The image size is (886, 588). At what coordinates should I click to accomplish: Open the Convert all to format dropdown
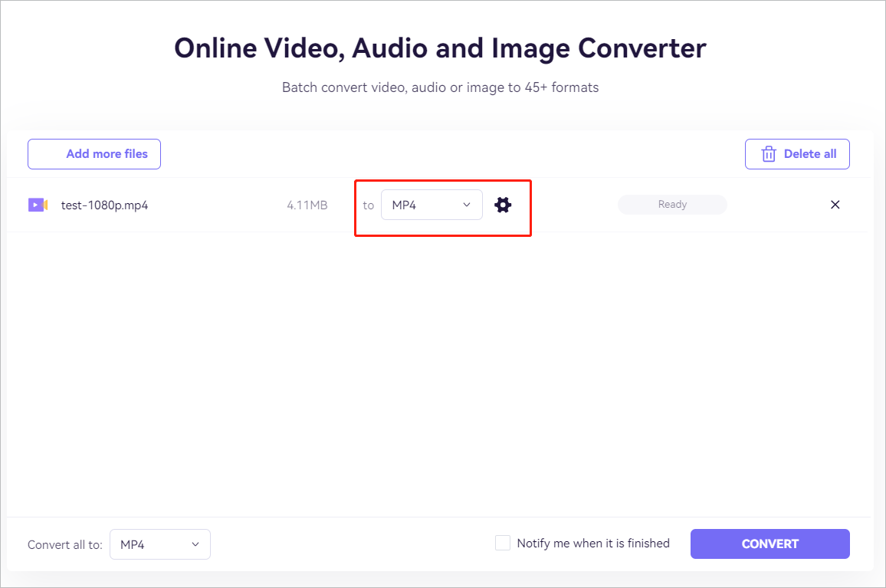pyautogui.click(x=159, y=544)
